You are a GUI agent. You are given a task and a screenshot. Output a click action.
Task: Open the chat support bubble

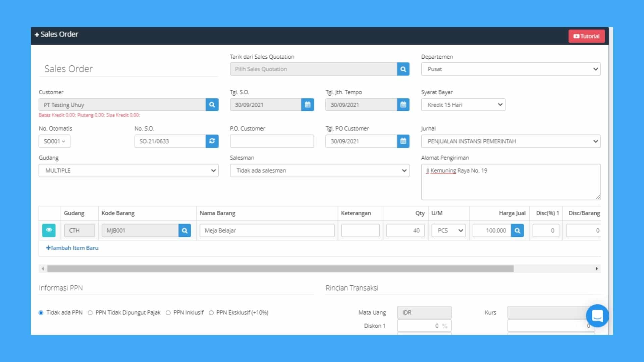click(597, 315)
